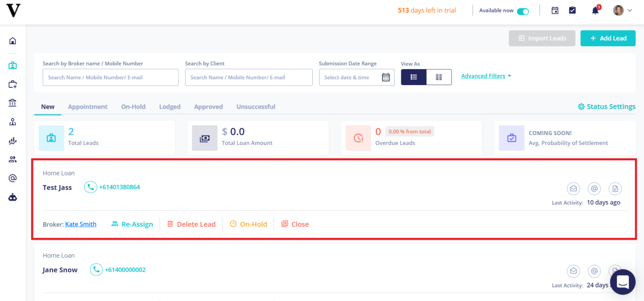Screen dimensions: 644x301
Task: Open the organization hierarchy icon in sidebar
Action: tap(13, 122)
